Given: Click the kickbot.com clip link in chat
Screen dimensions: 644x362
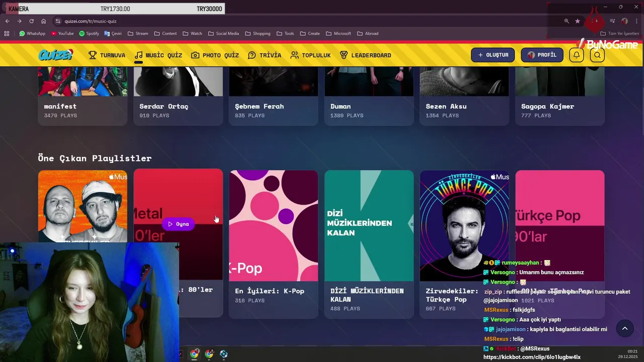Looking at the screenshot, I should coord(532,357).
